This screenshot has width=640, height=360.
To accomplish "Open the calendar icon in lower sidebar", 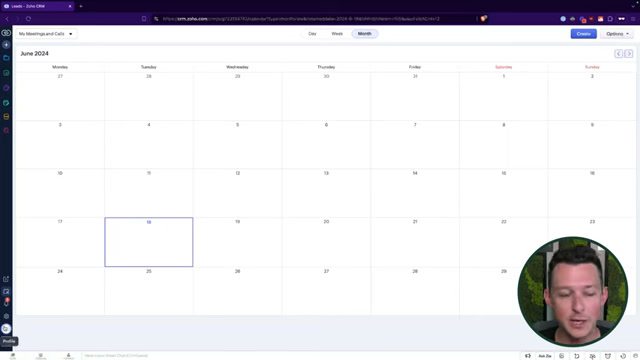I will pos(6,291).
